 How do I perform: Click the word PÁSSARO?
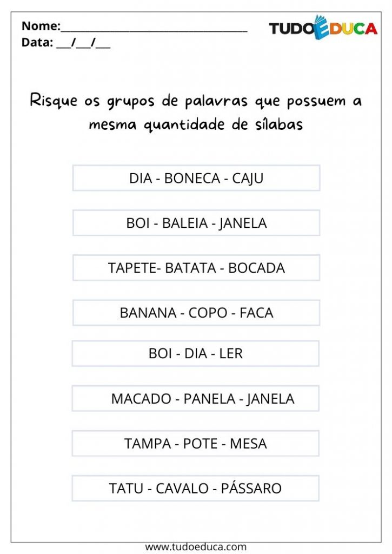coord(251,488)
